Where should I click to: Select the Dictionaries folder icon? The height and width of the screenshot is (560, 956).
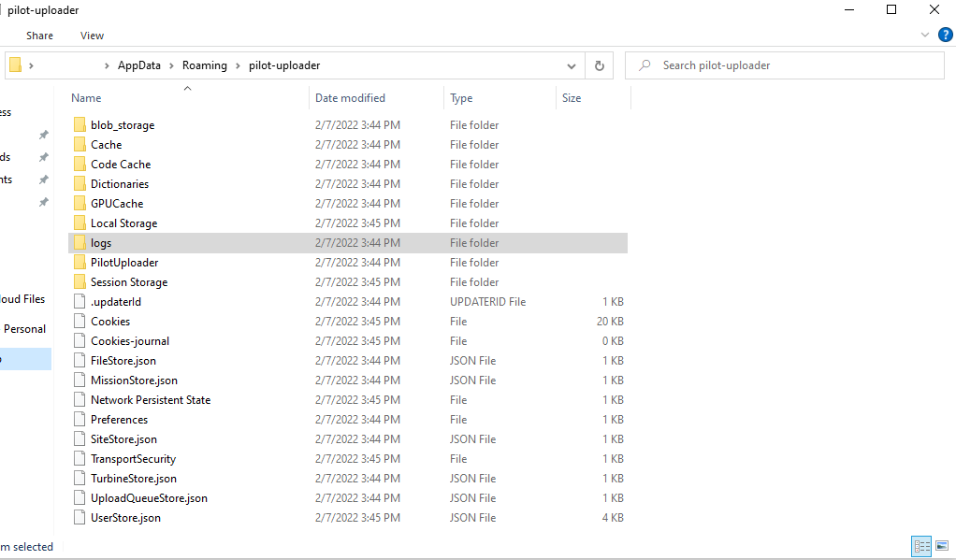tap(80, 183)
